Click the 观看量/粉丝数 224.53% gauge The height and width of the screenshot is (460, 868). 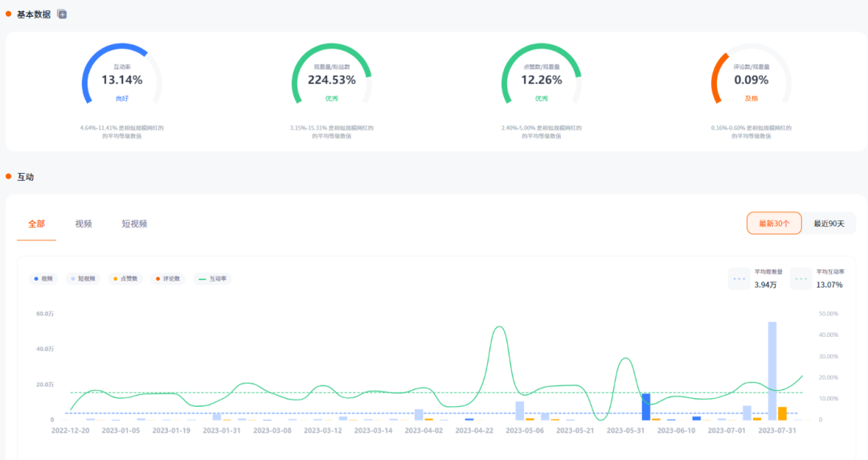pyautogui.click(x=332, y=74)
